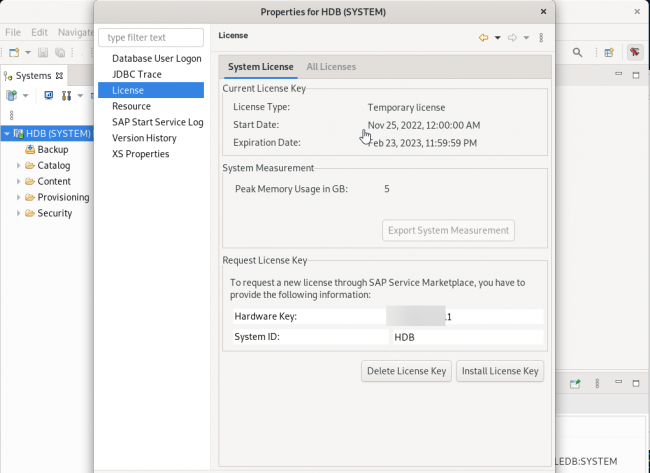Select the SAP HANA Administration perspective icon

click(634, 52)
